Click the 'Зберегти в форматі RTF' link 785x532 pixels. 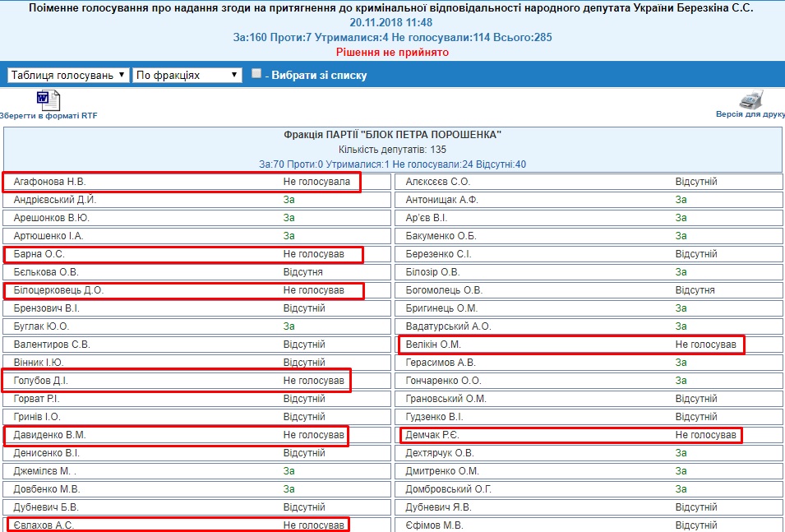click(x=48, y=116)
